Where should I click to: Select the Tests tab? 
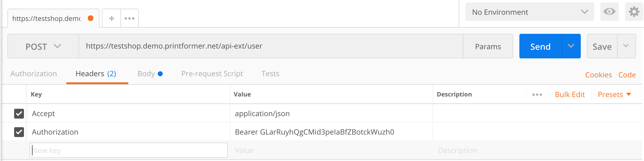click(x=270, y=74)
